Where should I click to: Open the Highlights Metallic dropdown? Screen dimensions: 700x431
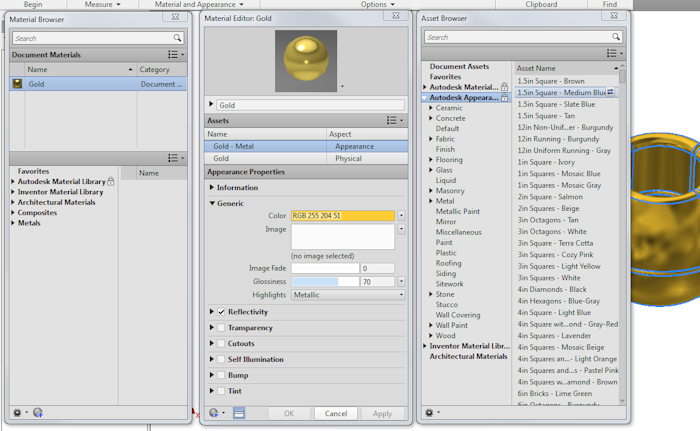pyautogui.click(x=348, y=295)
